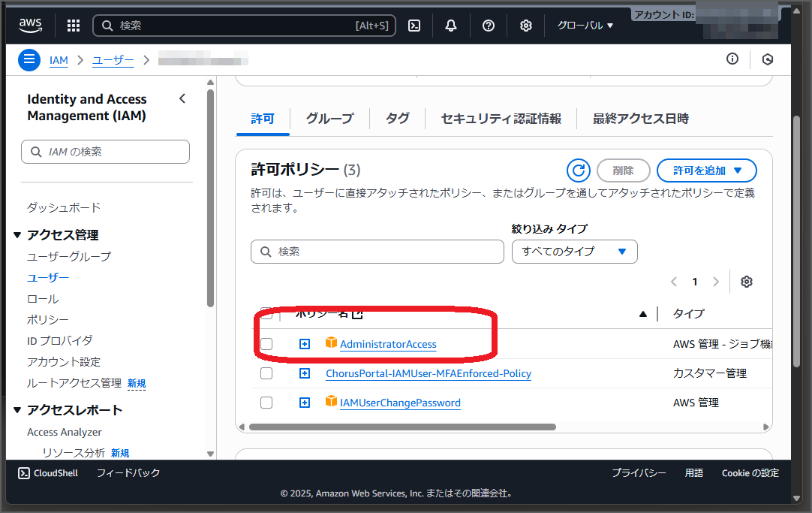This screenshot has height=513, width=812.
Task: Click フィードバック in the footer
Action: (128, 473)
